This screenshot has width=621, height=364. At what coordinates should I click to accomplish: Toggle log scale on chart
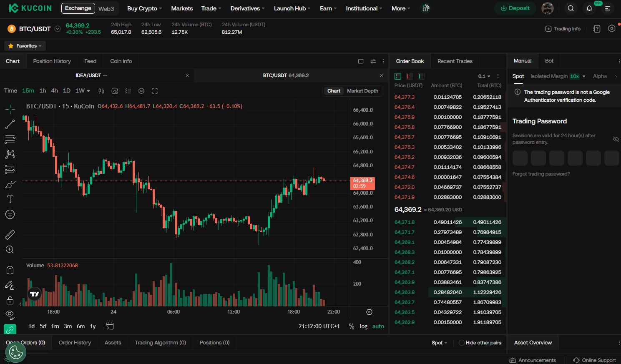tap(364, 326)
